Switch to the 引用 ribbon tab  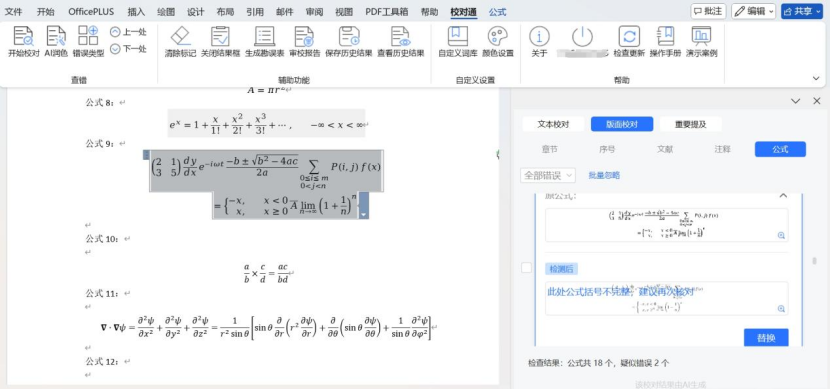pyautogui.click(x=255, y=12)
